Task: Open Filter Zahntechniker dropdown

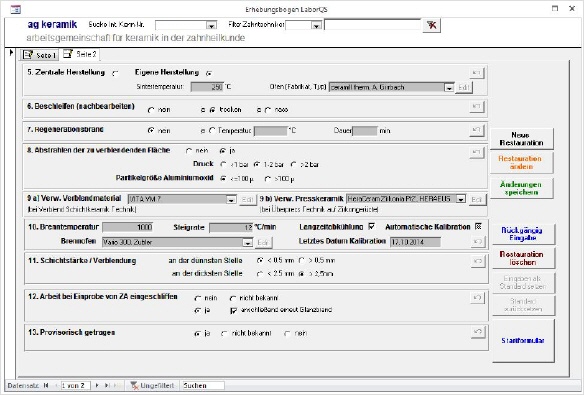Action: (316, 25)
